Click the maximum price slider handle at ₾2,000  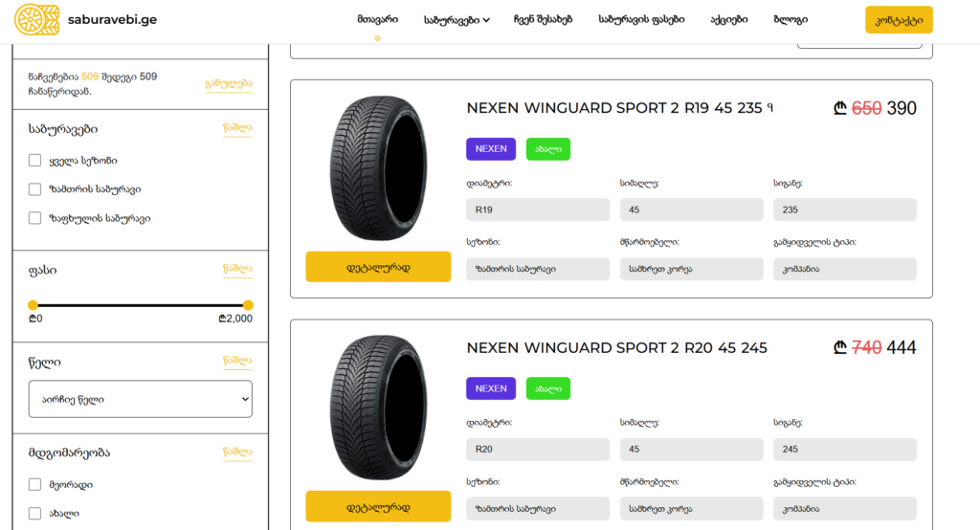[247, 305]
